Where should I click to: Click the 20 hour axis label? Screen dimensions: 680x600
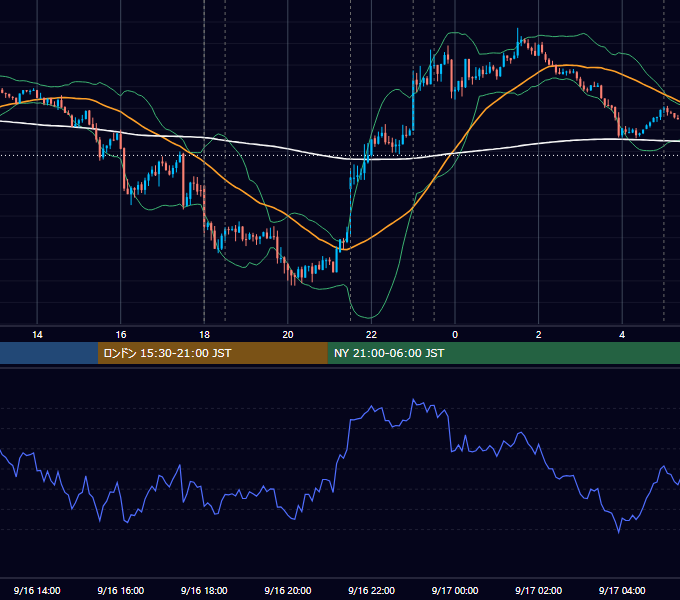point(288,335)
